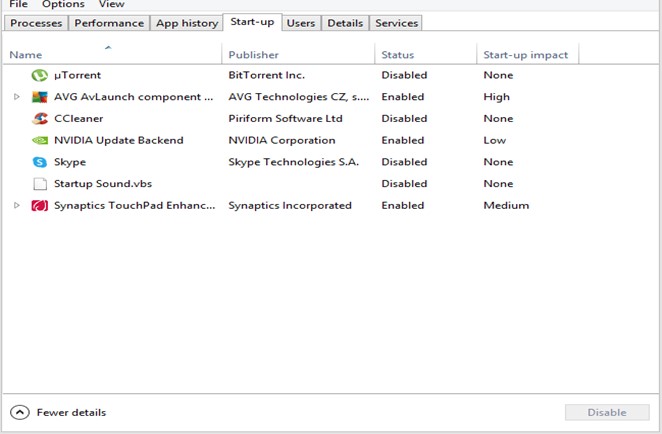Click None impact value for Startup Sound.vbs
Screen dimensions: 662x434
498,184
